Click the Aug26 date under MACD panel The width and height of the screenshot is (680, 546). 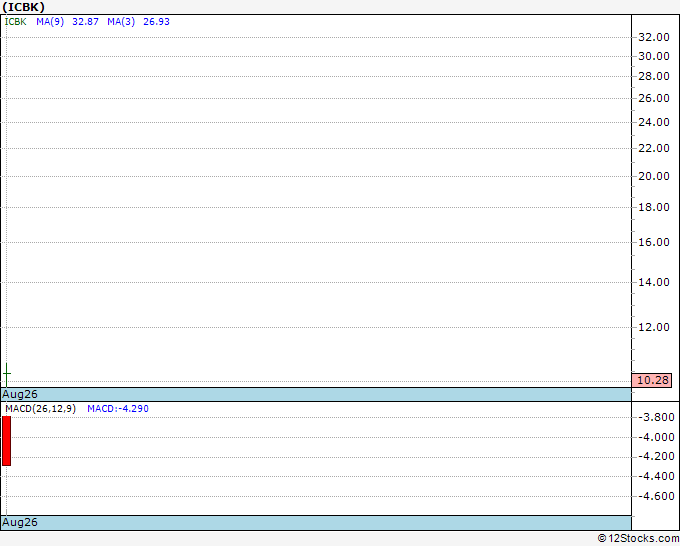pyautogui.click(x=20, y=522)
